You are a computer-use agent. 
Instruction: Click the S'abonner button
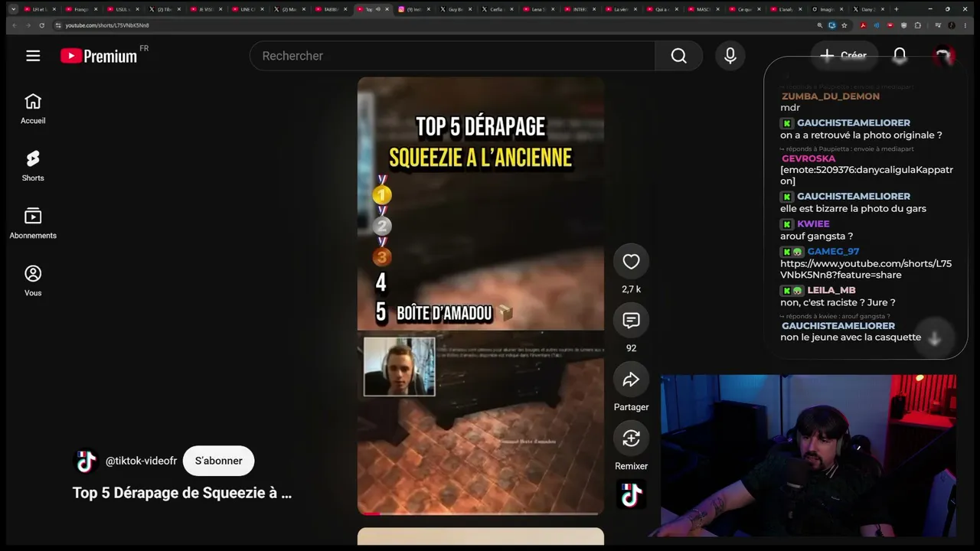218,461
